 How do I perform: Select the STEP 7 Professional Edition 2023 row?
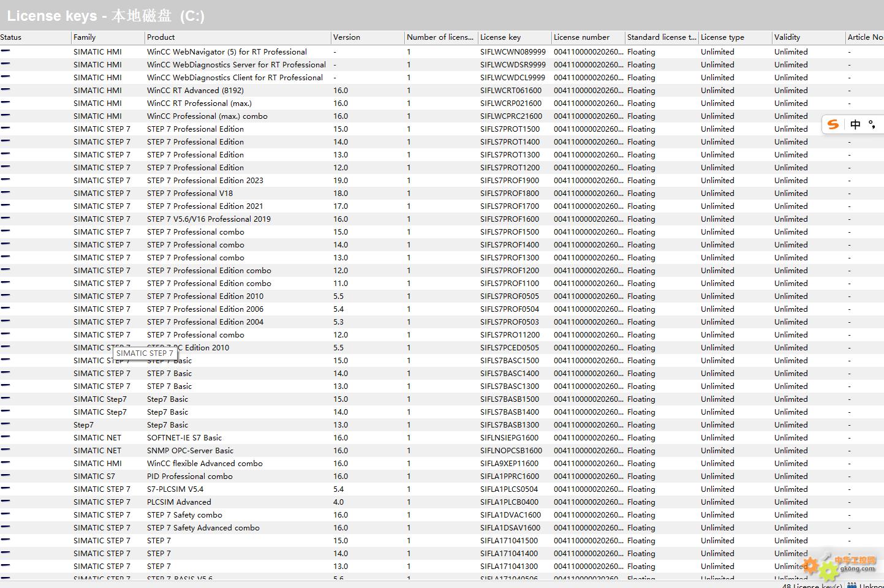click(x=205, y=181)
